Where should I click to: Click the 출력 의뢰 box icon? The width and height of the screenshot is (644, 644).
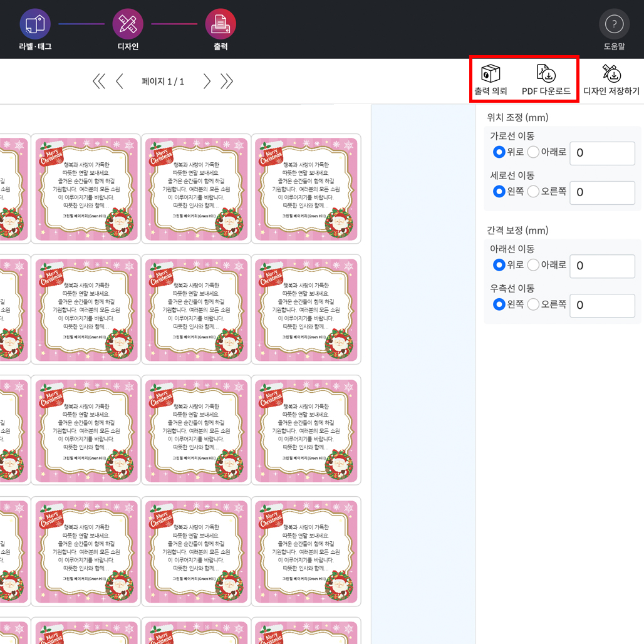491,74
